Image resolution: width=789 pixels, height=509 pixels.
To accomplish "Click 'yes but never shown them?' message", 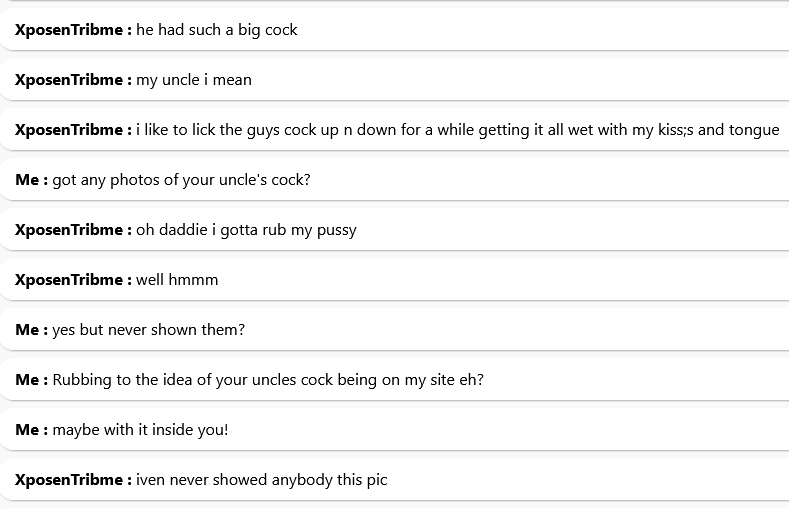I will [148, 330].
